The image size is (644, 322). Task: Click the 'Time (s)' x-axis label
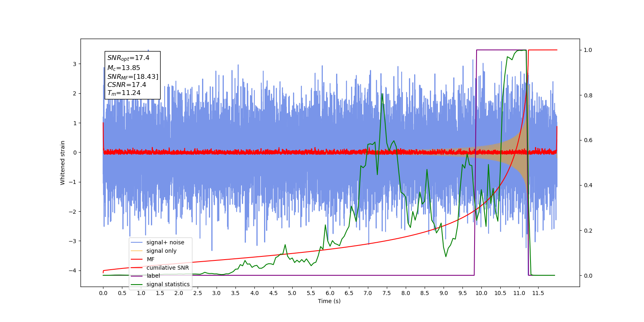click(329, 301)
